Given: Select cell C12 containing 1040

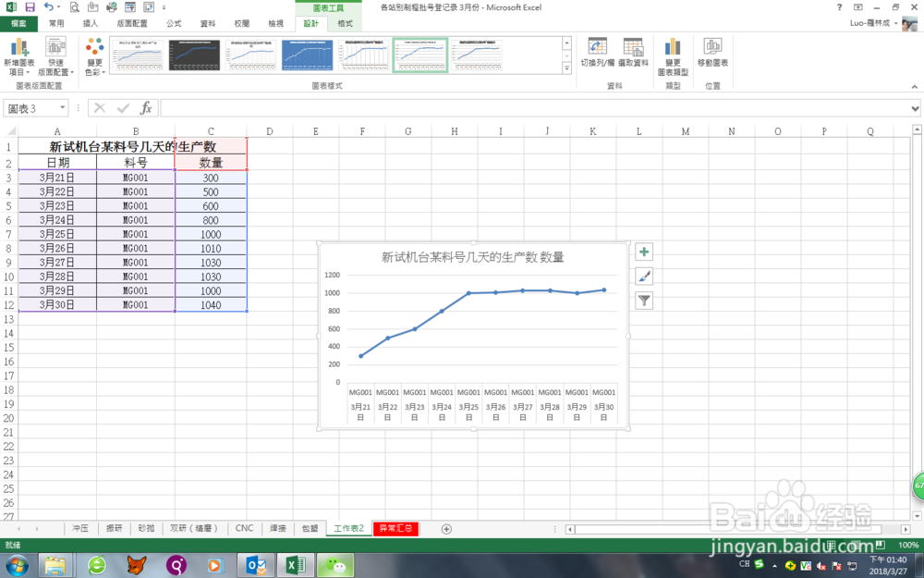Looking at the screenshot, I should pyautogui.click(x=211, y=305).
